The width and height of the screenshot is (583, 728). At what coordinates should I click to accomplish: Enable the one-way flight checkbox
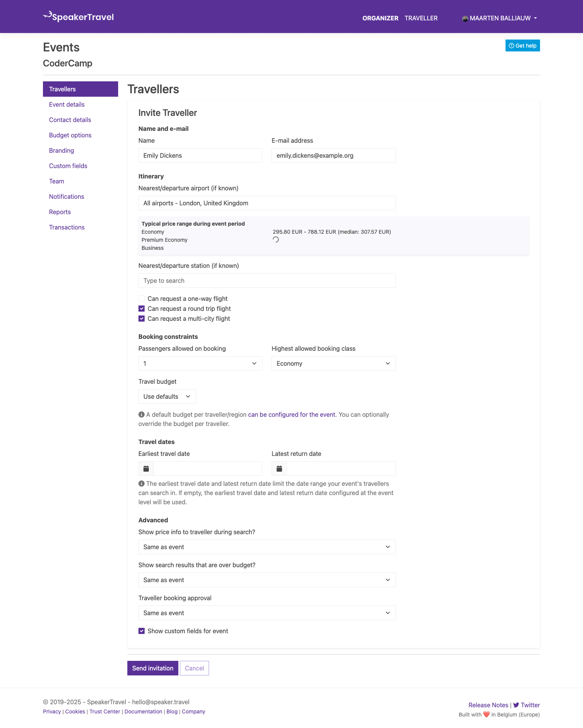(x=142, y=299)
